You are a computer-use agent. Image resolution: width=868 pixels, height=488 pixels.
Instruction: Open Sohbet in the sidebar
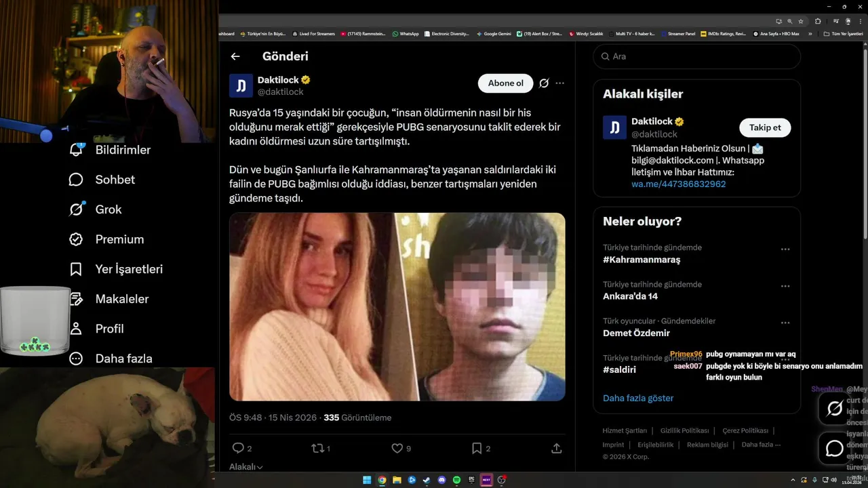[102, 180]
